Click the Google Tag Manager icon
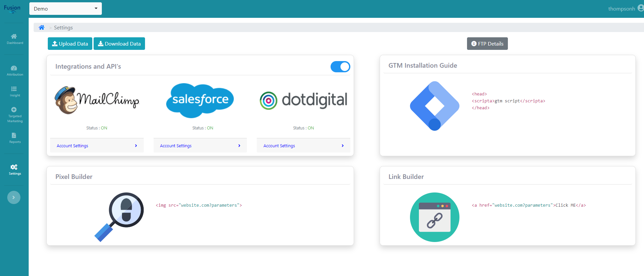The height and width of the screenshot is (276, 644). tap(435, 106)
